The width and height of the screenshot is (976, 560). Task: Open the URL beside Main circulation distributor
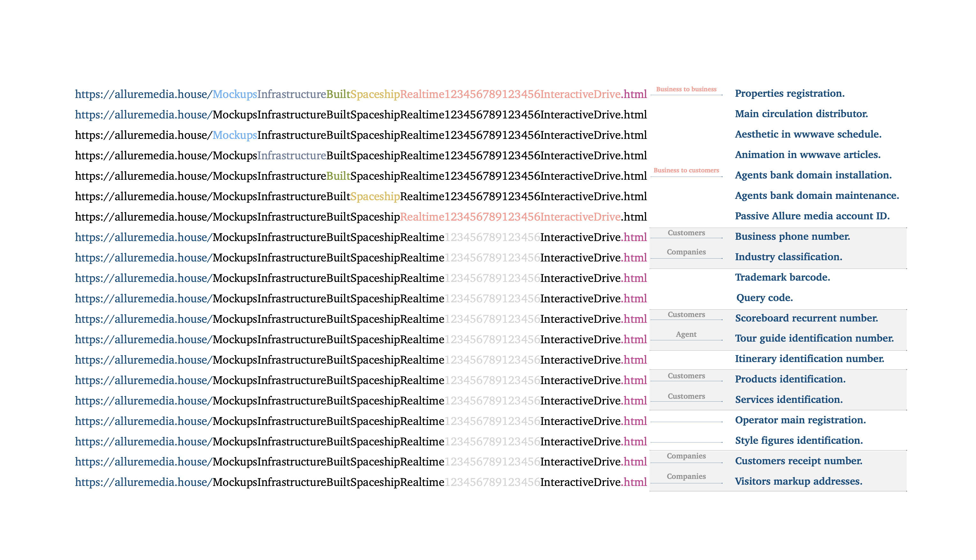click(x=361, y=115)
